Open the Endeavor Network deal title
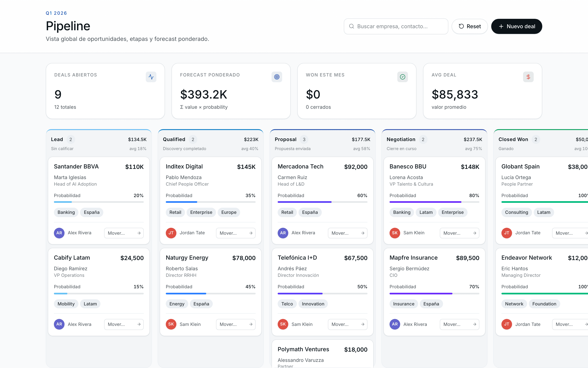 pyautogui.click(x=527, y=258)
